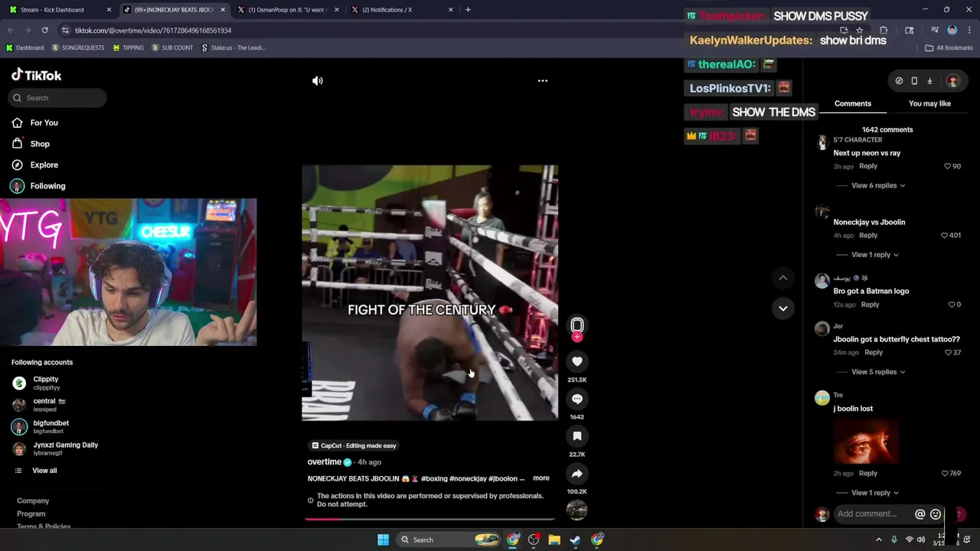
Task: Expand the Company footer section
Action: tap(33, 500)
